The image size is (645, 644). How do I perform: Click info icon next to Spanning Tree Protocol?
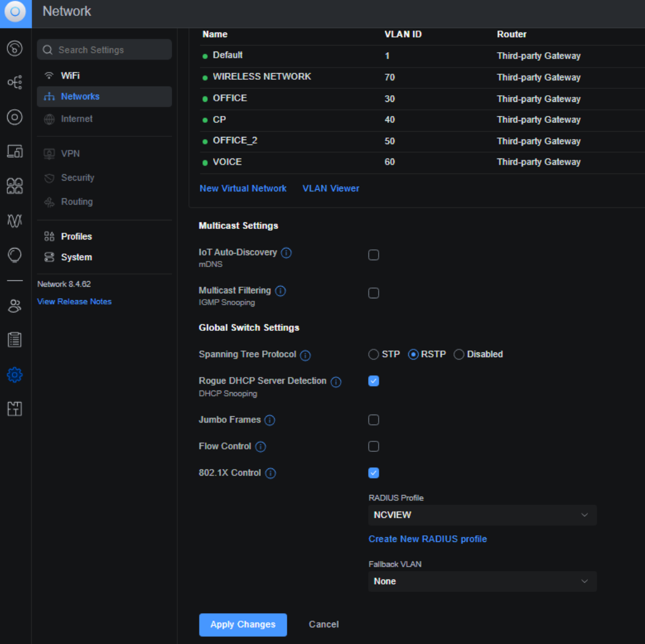tap(305, 355)
